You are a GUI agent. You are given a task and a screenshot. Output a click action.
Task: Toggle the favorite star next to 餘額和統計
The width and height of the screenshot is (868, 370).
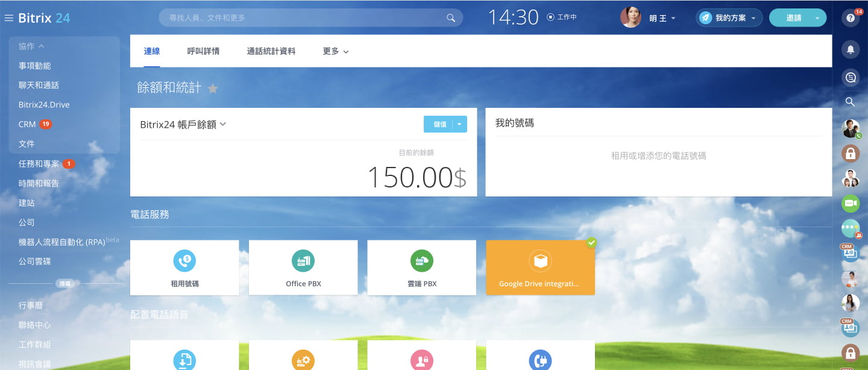pos(213,89)
